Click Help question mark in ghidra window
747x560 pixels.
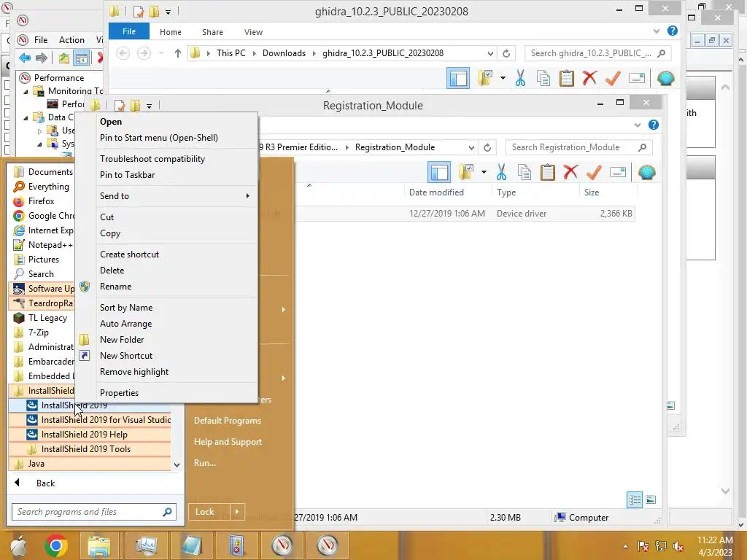point(672,31)
